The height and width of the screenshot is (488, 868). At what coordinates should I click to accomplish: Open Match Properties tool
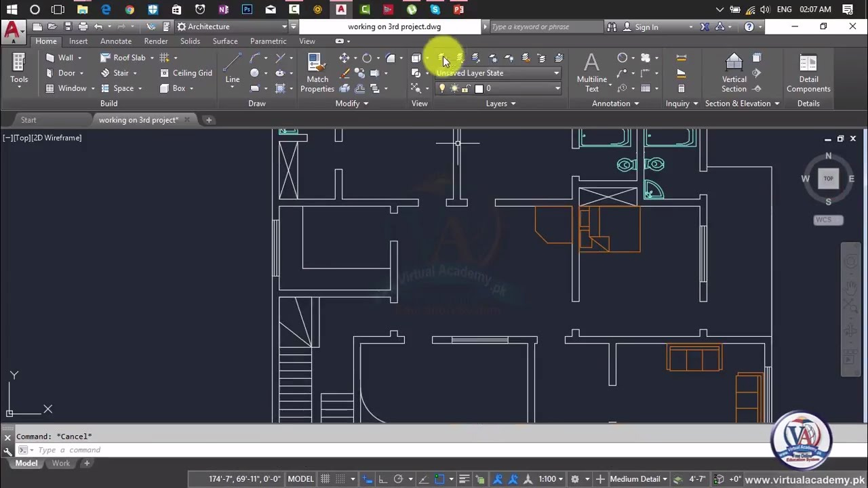317,73
